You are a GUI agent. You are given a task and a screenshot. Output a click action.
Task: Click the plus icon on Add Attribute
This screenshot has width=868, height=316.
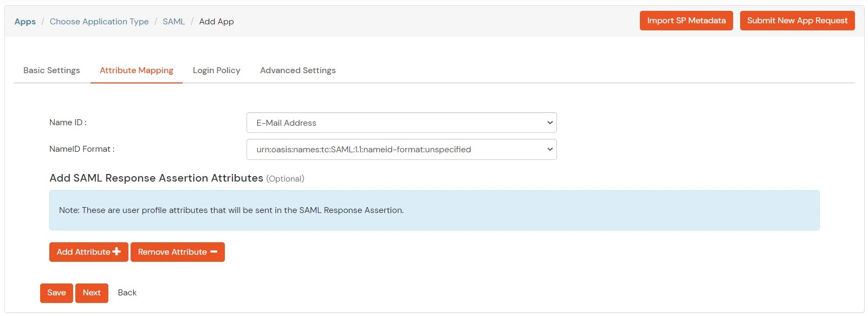[116, 251]
